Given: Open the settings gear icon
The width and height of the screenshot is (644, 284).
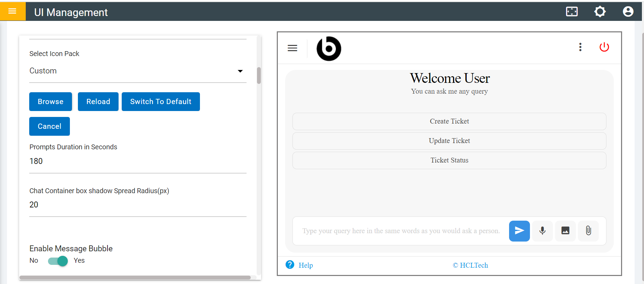Looking at the screenshot, I should point(600,11).
